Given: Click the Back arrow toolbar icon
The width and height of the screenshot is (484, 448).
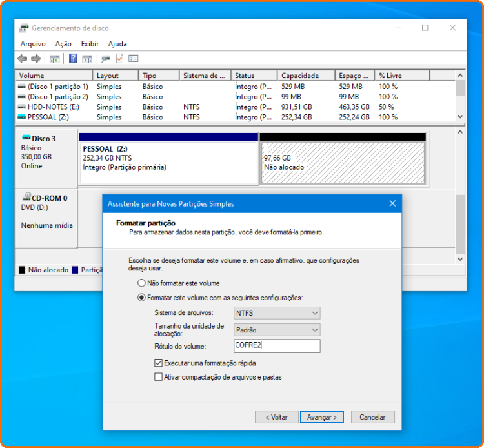Looking at the screenshot, I should (x=22, y=58).
